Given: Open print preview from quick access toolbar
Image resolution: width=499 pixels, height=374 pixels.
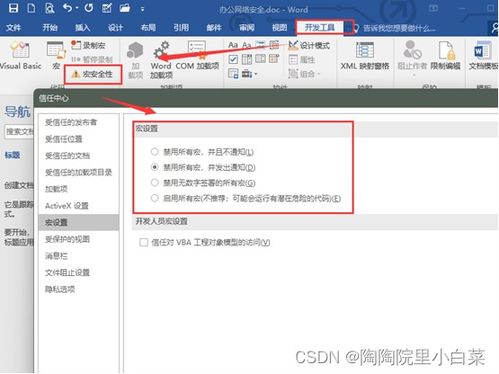Looking at the screenshot, I should 49,8.
